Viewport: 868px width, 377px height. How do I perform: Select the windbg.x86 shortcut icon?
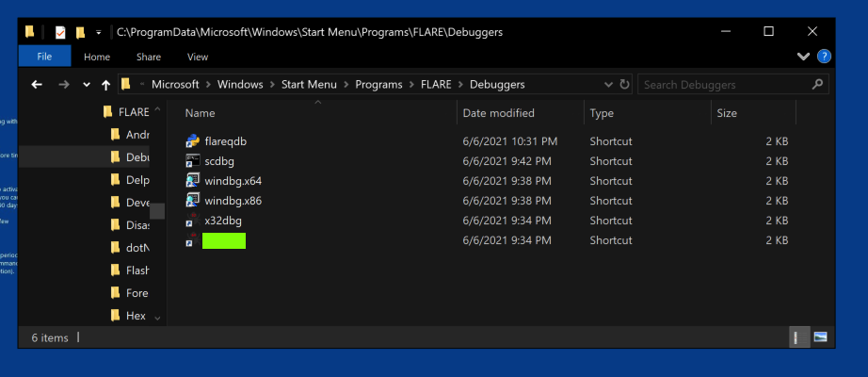(192, 201)
